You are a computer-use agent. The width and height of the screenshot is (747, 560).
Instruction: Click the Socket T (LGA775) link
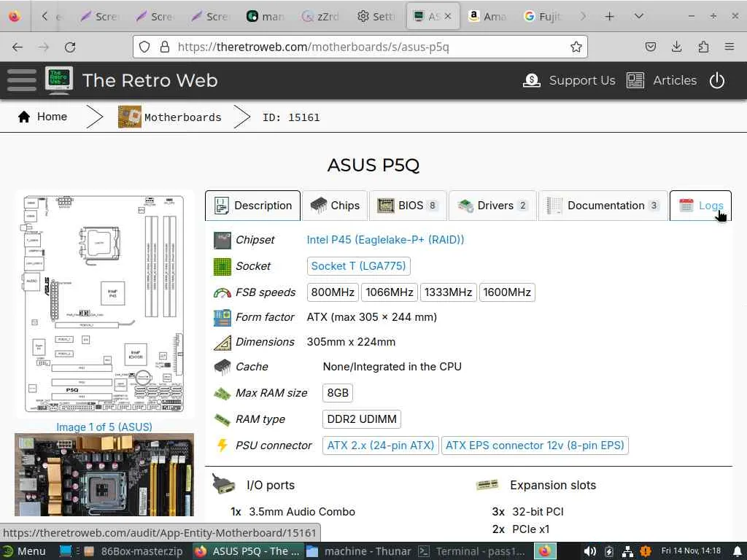point(358,265)
